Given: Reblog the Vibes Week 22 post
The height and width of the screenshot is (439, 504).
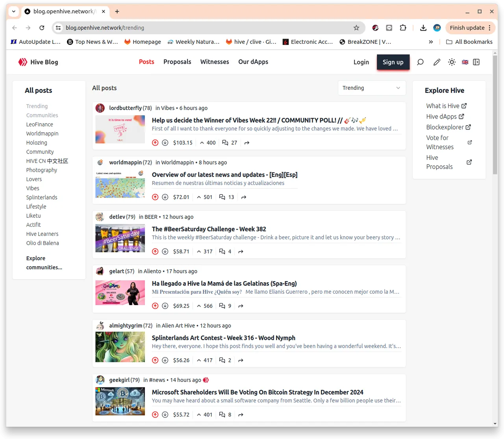Looking at the screenshot, I should point(247,143).
